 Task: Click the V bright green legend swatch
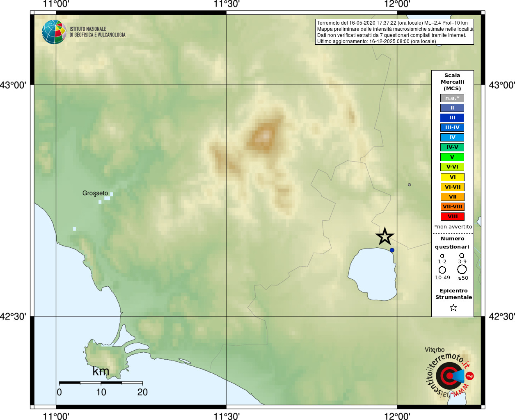(x=452, y=157)
